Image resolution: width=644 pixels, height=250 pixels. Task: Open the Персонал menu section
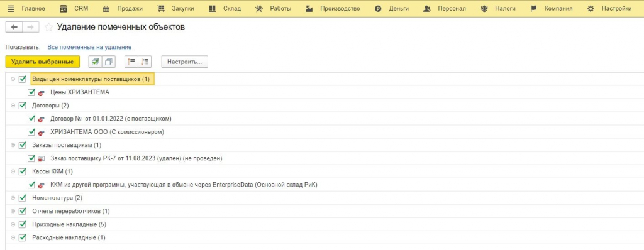452,9
